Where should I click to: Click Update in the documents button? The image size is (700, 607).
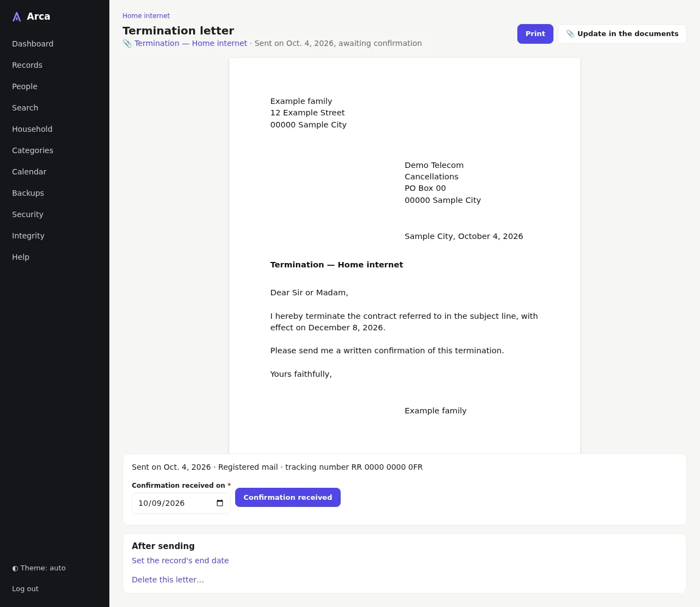coord(622,34)
